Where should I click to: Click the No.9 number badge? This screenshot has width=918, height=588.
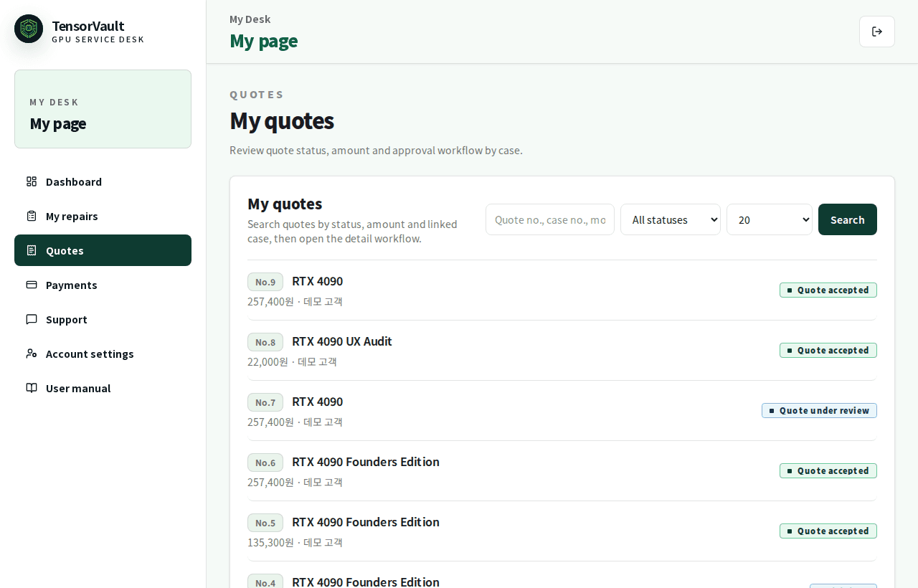coord(265,282)
